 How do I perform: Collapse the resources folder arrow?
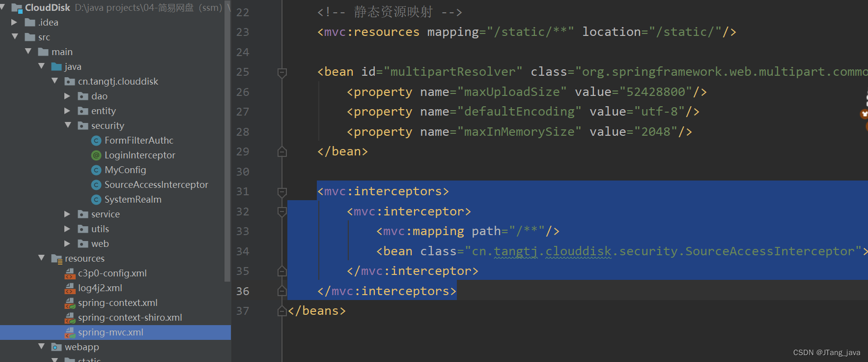tap(41, 258)
